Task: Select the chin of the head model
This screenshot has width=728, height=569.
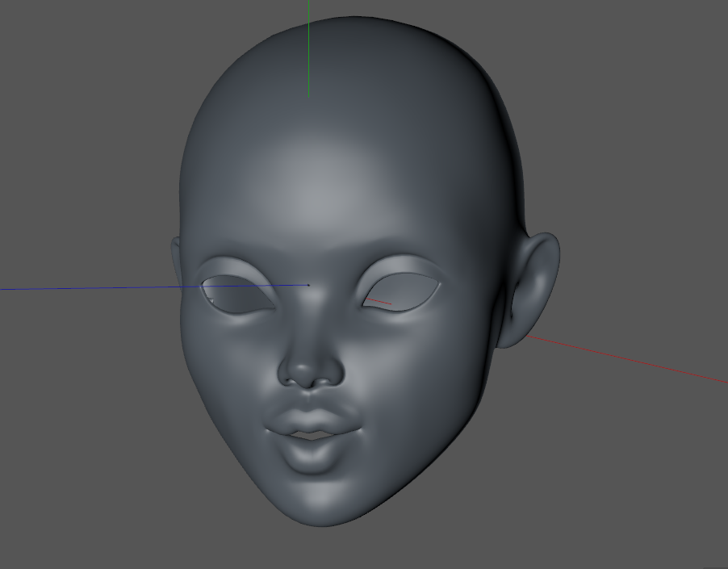Action: tap(321, 500)
